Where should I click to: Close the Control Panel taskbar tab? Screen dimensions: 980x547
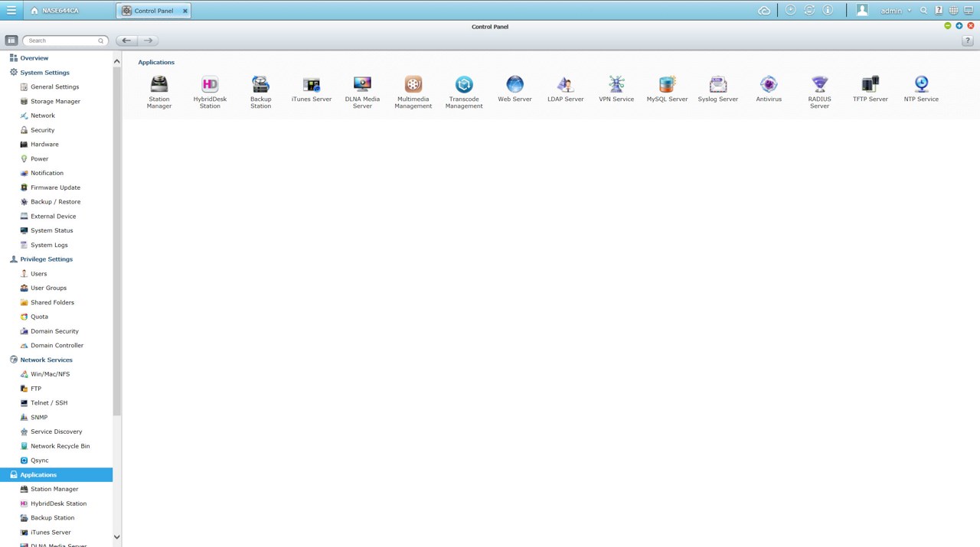185,11
